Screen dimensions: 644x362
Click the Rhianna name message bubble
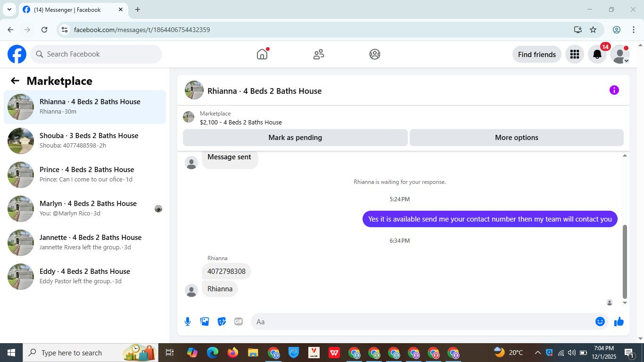pos(220,289)
